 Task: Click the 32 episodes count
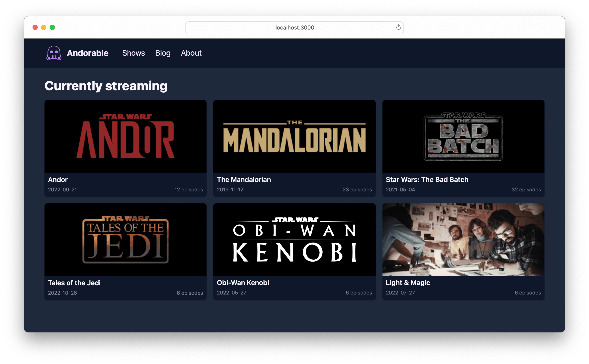pos(526,190)
